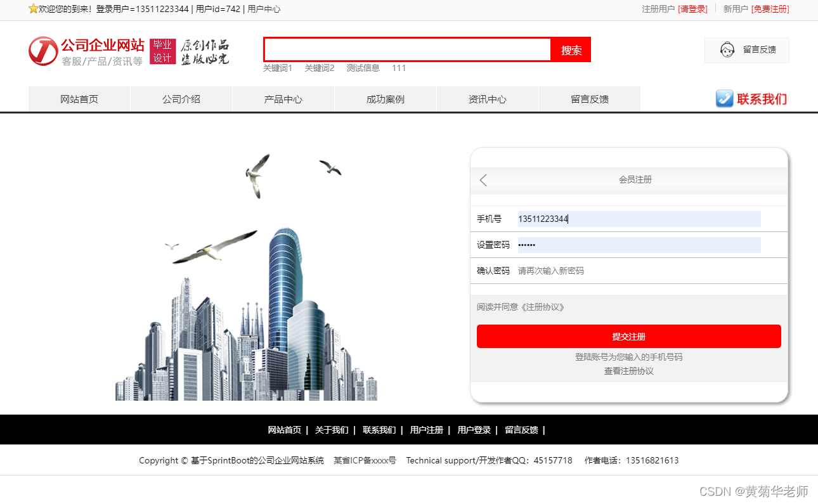Viewport: 818px width, 504px height.
Task: Open the 公司介绍 navigation tab
Action: tap(181, 99)
